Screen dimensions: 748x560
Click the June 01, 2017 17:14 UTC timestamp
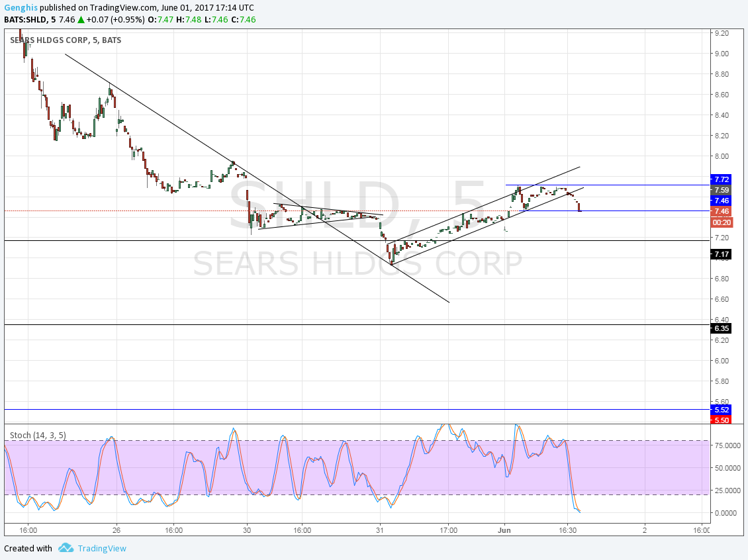pos(206,8)
